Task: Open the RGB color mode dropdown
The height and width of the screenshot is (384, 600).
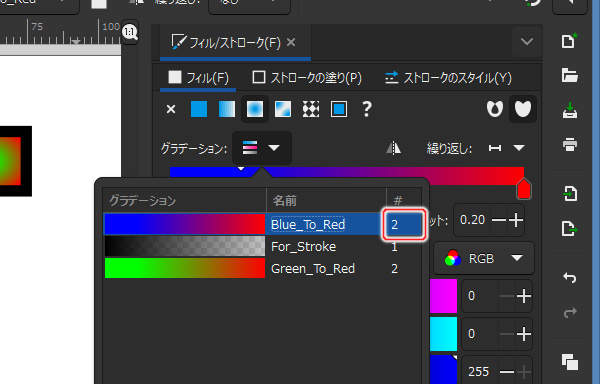Action: click(484, 259)
